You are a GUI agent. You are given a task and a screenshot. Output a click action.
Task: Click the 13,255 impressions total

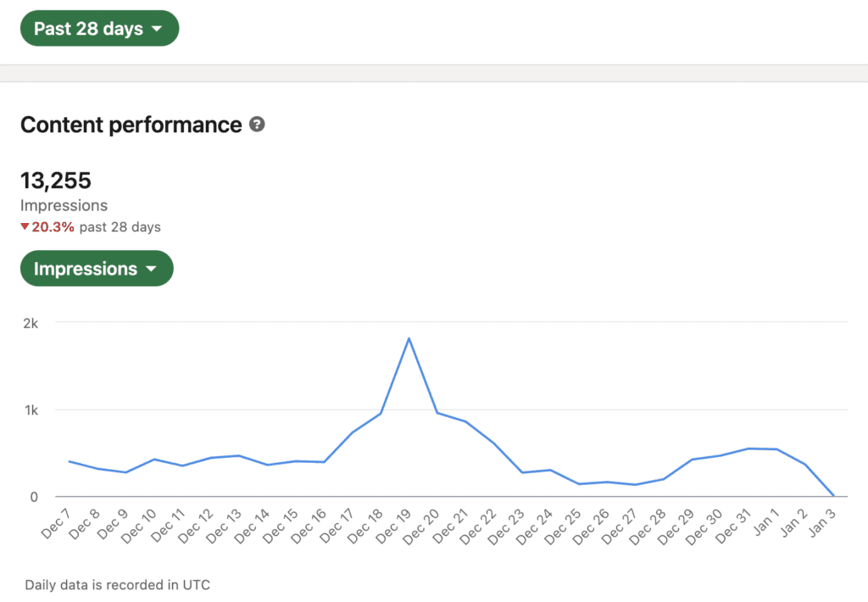click(56, 181)
